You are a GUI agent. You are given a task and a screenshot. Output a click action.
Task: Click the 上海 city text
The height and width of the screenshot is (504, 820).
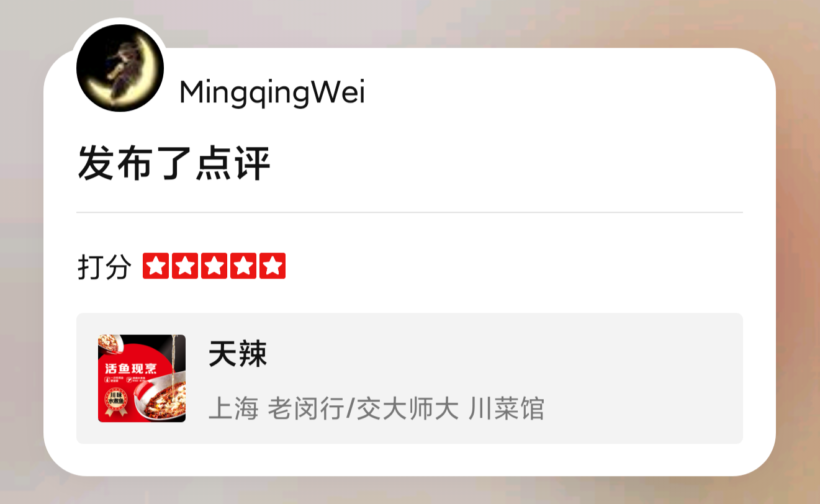(x=233, y=409)
